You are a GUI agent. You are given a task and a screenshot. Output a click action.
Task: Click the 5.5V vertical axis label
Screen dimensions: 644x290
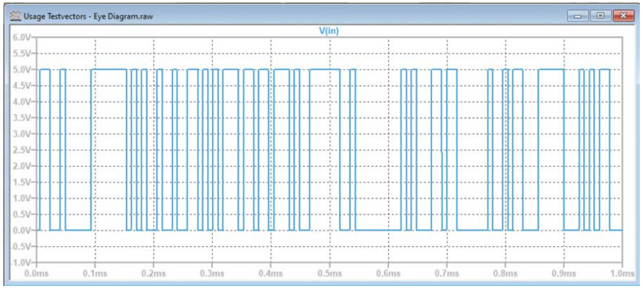23,54
